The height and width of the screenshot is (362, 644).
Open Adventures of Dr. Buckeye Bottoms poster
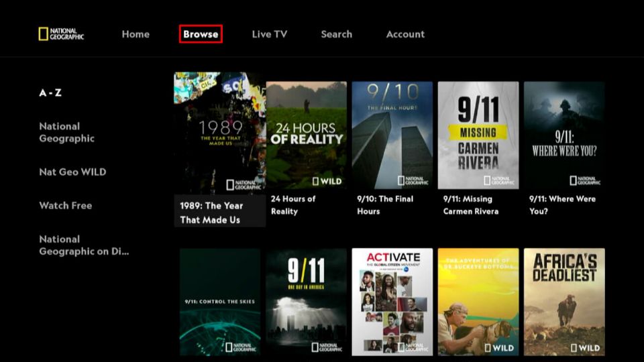[478, 302]
